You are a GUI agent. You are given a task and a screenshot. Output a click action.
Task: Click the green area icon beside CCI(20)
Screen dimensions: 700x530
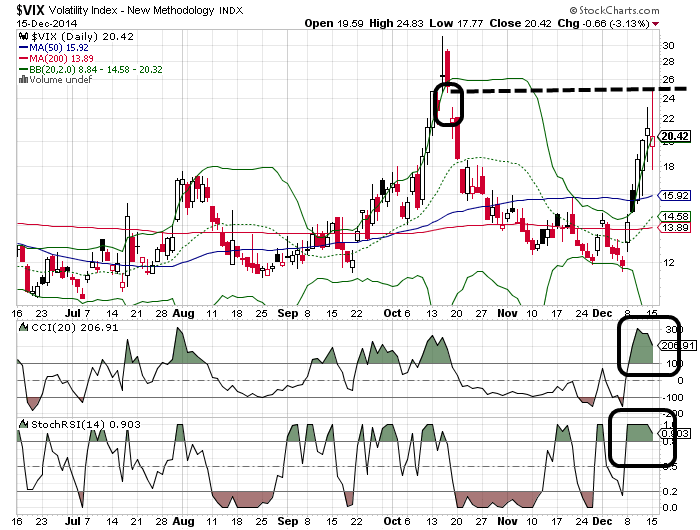[x=23, y=327]
